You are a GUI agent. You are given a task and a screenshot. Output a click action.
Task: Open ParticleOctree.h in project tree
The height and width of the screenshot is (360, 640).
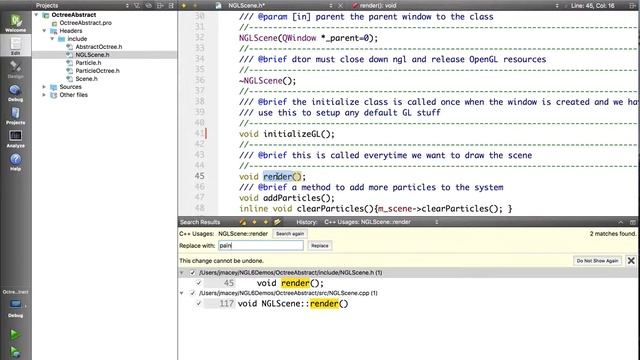point(97,71)
